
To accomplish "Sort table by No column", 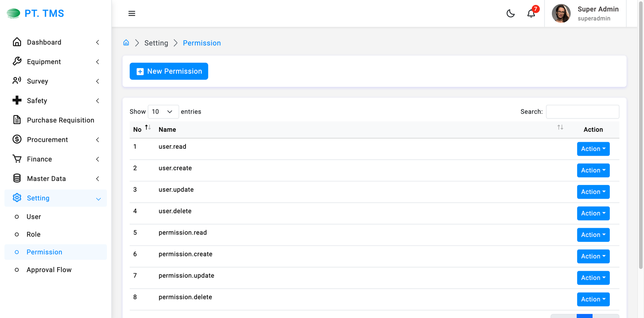I will 148,128.
